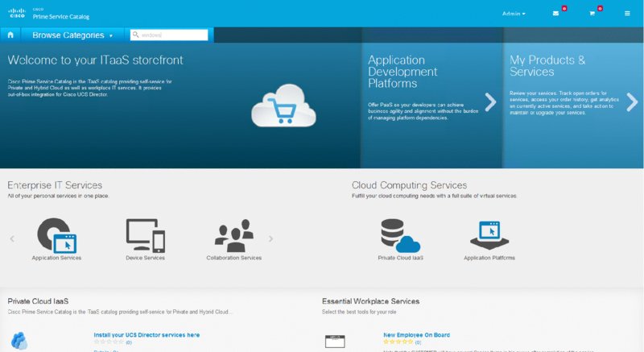Click the Home icon in navigation bar
The height and width of the screenshot is (352, 644).
click(x=10, y=35)
